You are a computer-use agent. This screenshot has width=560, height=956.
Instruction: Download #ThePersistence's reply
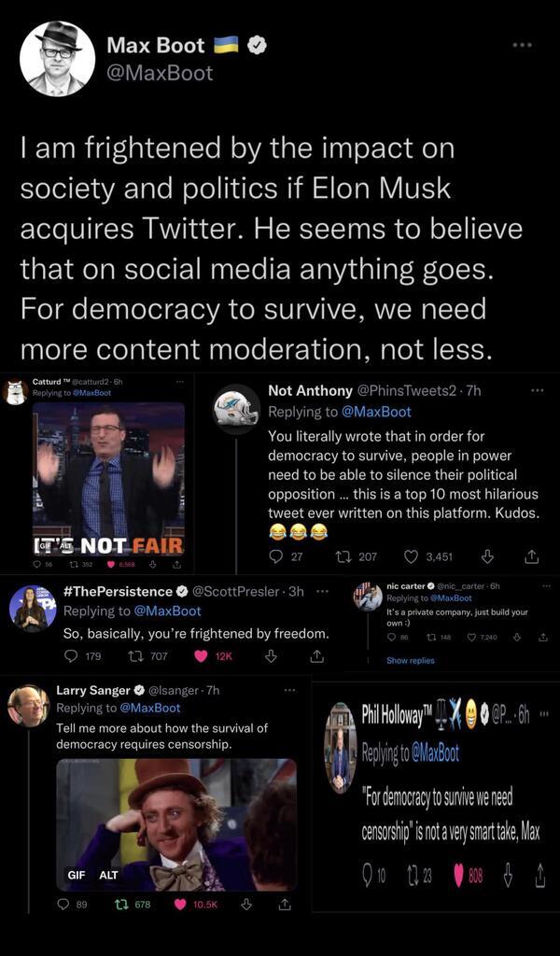click(x=271, y=656)
